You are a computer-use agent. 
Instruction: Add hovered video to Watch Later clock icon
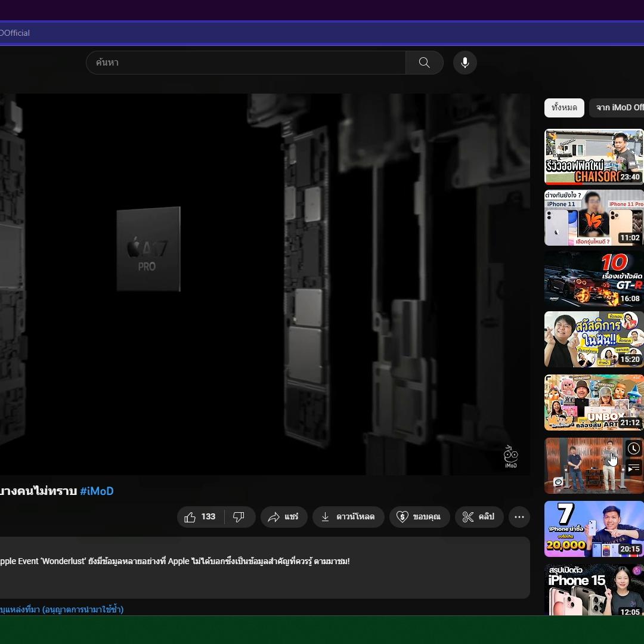tap(634, 448)
